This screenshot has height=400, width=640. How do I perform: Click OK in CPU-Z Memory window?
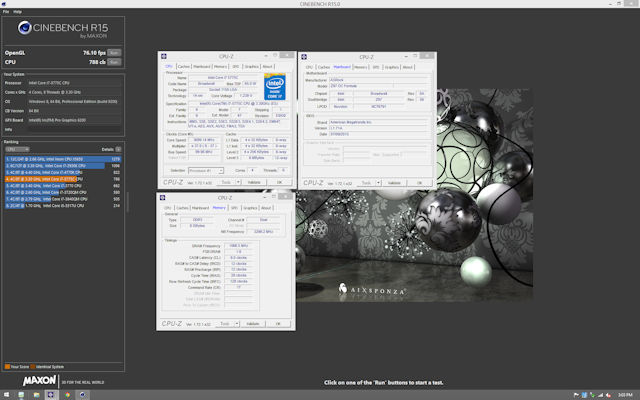pyautogui.click(x=278, y=324)
